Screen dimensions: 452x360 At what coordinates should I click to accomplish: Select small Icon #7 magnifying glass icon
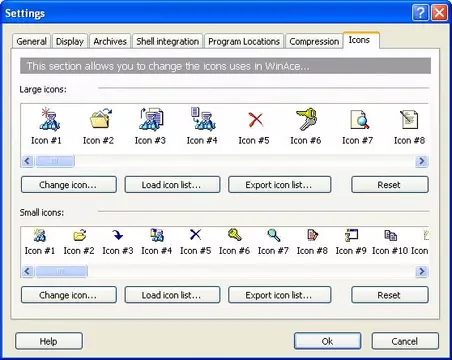[x=274, y=235]
